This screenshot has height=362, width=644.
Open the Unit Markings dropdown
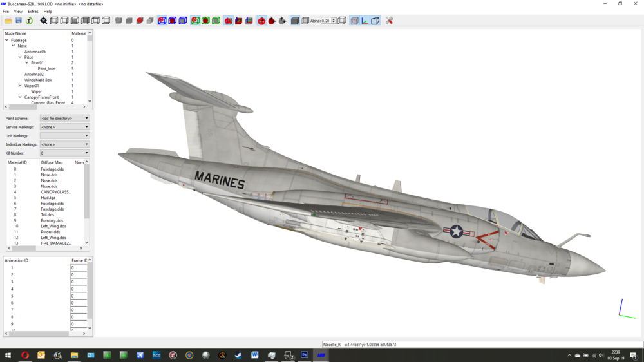point(64,136)
